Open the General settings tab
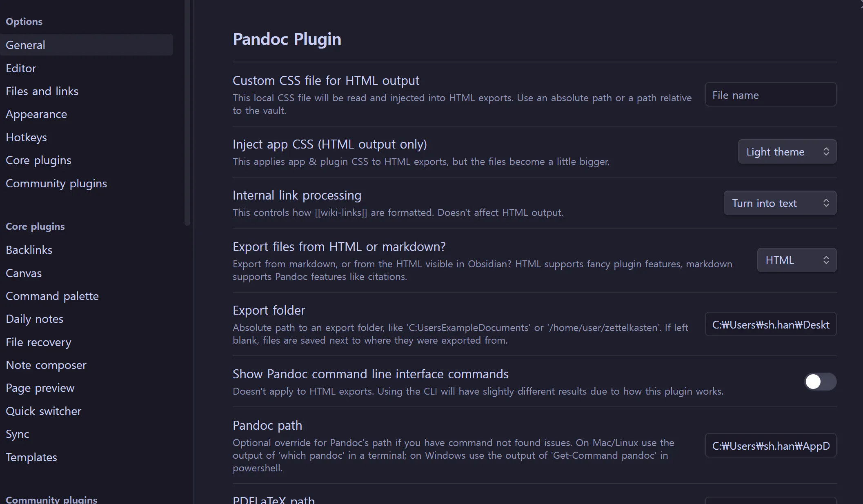Viewport: 863px width, 504px height. click(25, 45)
